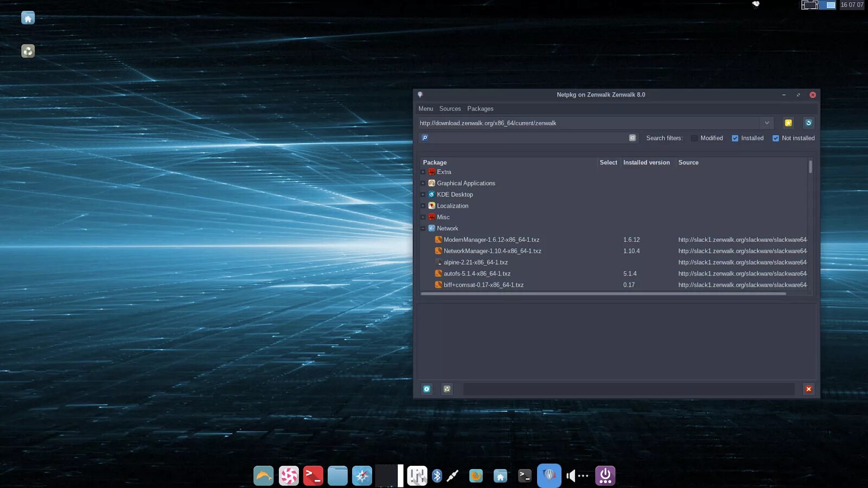
Task: Click the purple power button in dock
Action: [605, 476]
